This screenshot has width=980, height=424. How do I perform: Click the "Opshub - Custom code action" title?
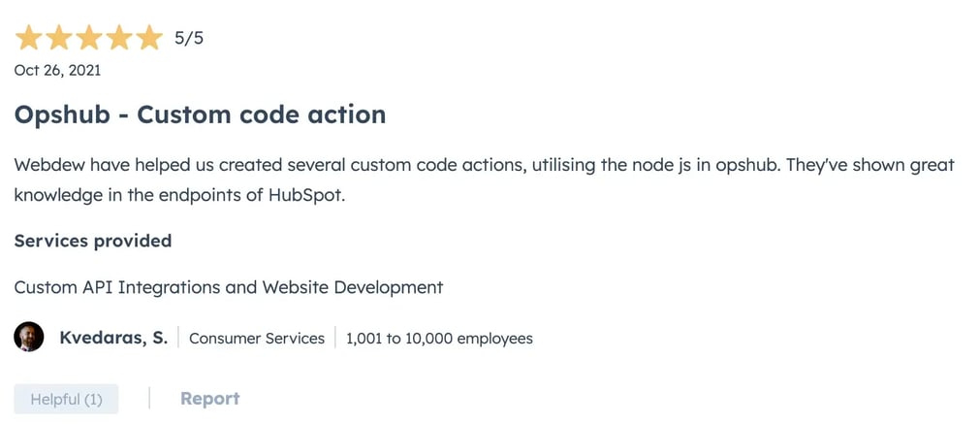(200, 114)
